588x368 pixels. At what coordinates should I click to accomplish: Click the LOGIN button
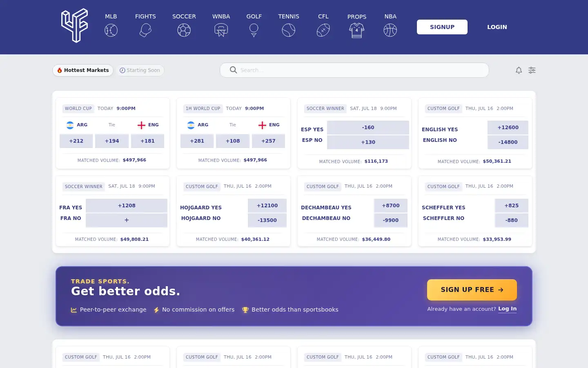point(497,27)
